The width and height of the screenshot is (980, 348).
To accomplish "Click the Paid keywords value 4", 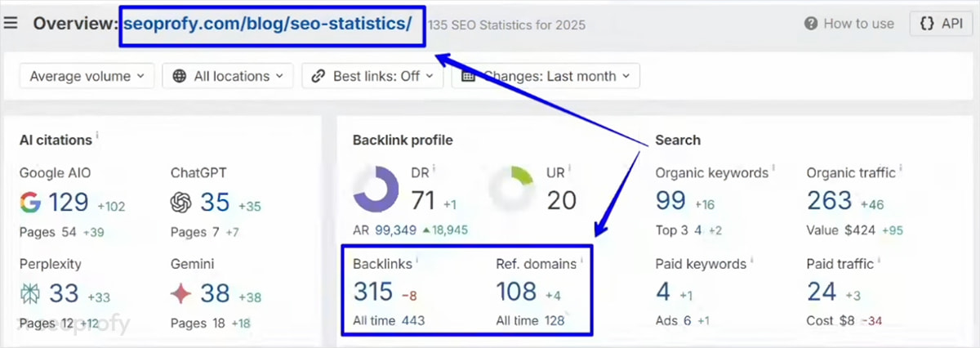I will coord(664,292).
